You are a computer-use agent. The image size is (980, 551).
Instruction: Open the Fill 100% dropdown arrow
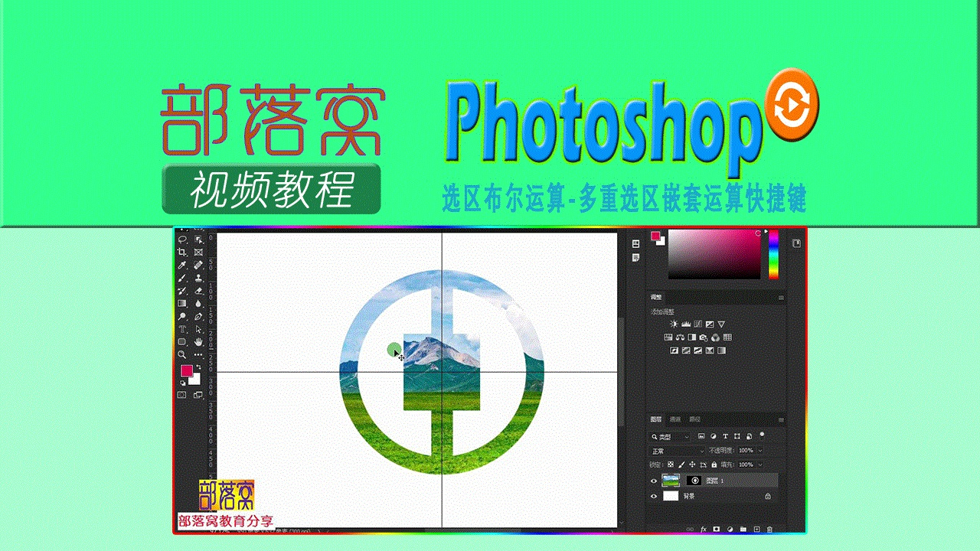pos(760,465)
